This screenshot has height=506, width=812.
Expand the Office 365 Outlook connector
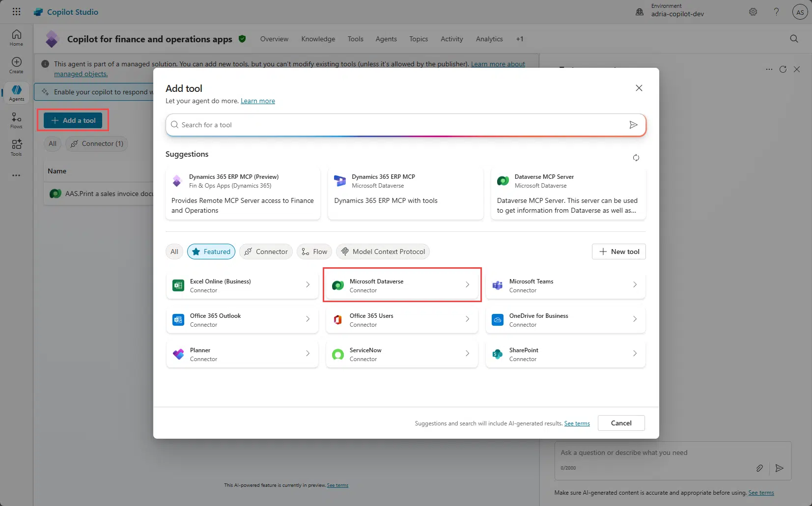[x=308, y=319]
